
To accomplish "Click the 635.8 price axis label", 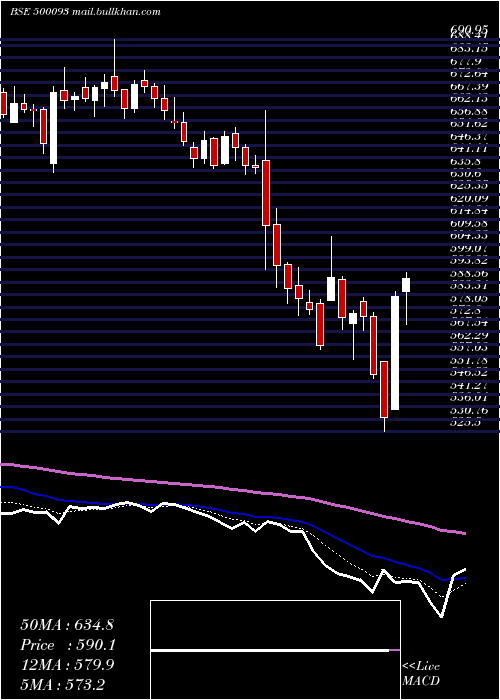I will [465, 160].
